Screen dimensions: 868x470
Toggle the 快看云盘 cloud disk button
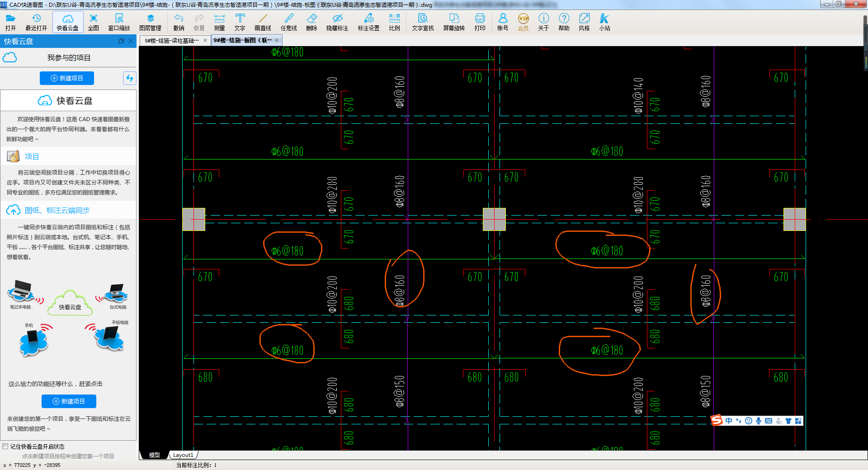pyautogui.click(x=68, y=22)
